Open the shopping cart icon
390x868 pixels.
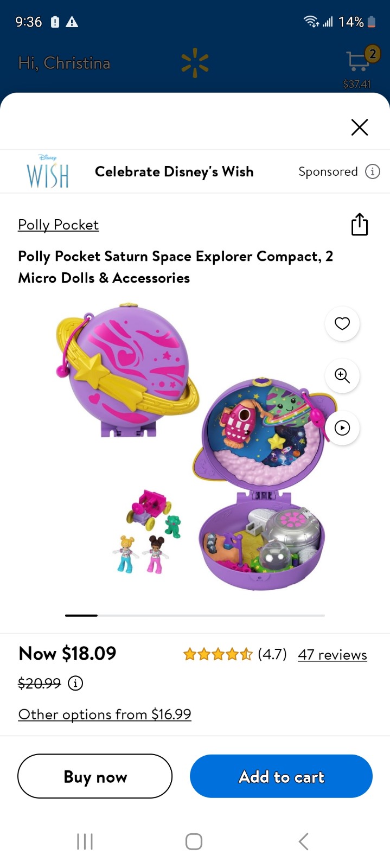tap(359, 61)
